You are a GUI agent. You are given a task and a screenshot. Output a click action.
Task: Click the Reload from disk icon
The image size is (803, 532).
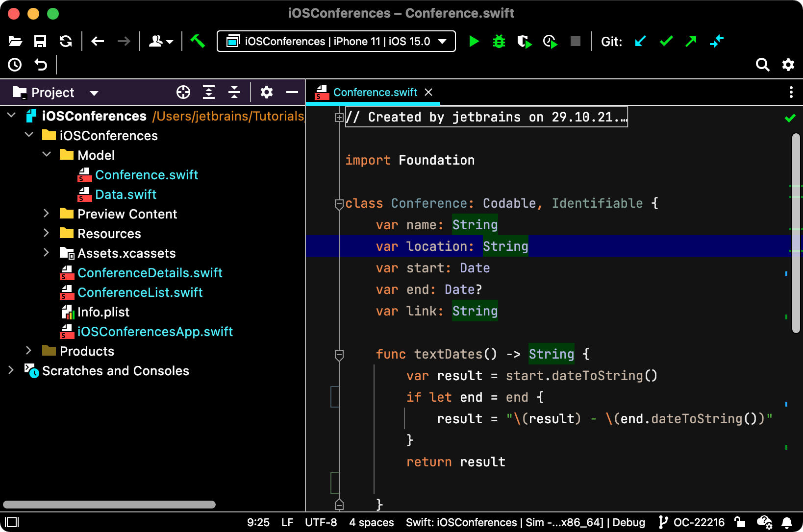[66, 42]
